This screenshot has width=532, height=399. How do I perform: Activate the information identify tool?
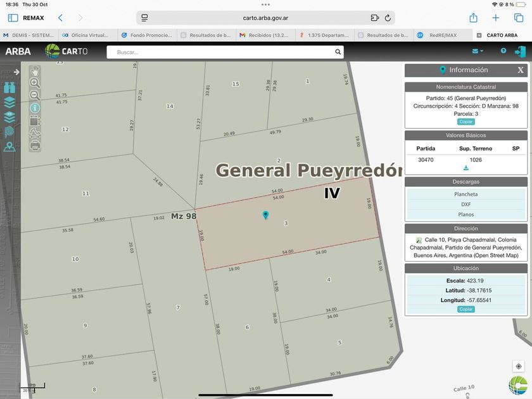[35, 108]
